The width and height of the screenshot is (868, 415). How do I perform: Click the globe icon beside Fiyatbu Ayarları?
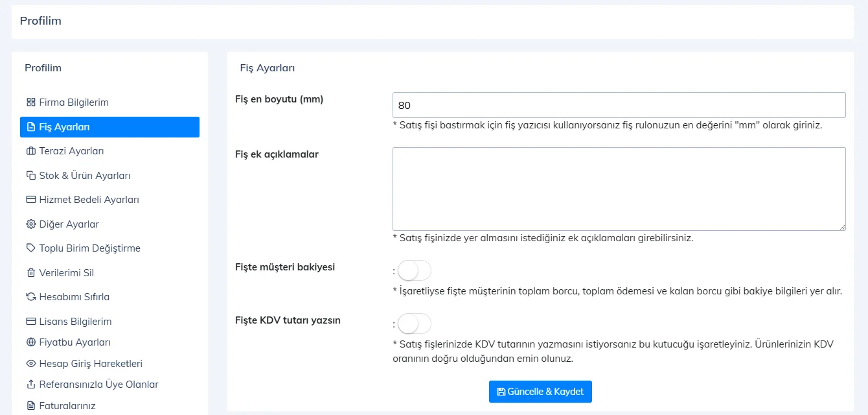point(30,342)
